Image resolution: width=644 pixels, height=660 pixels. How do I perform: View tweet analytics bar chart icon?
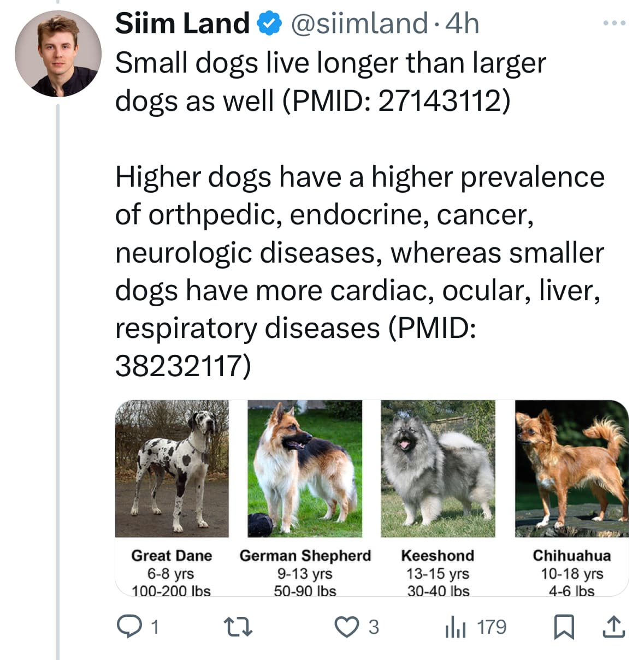point(455,627)
